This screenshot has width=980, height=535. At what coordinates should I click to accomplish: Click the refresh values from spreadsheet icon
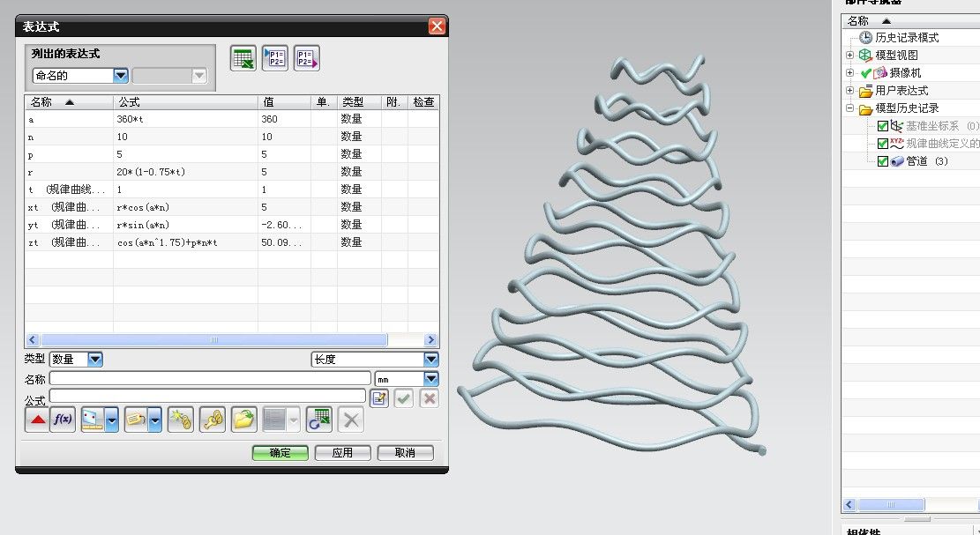point(318,420)
